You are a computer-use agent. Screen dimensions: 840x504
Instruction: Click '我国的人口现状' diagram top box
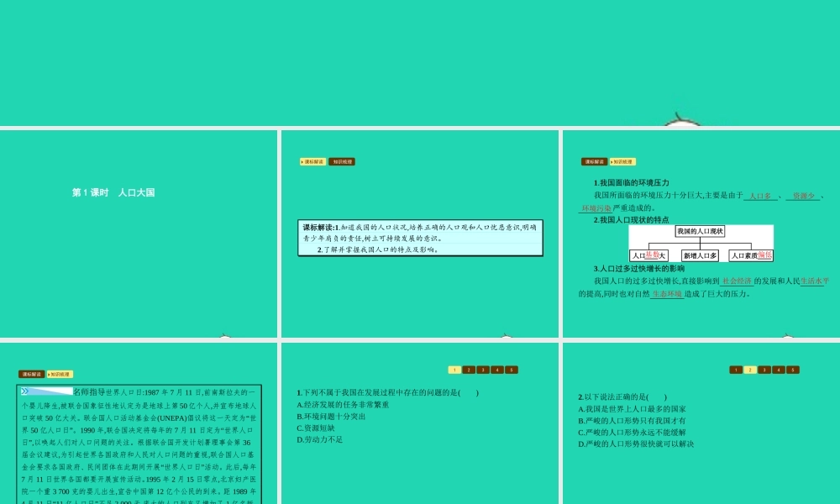click(x=701, y=231)
